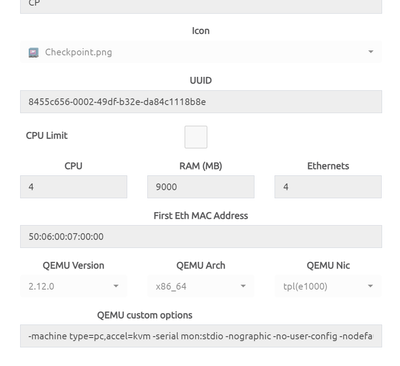Click the First Eth MAC Address label
The height and width of the screenshot is (366, 400).
[201, 216]
